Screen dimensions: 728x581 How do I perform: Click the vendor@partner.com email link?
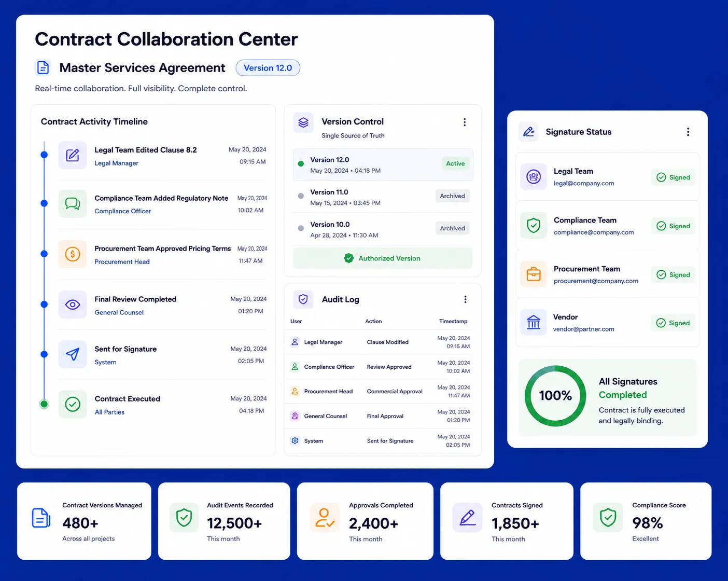point(584,329)
